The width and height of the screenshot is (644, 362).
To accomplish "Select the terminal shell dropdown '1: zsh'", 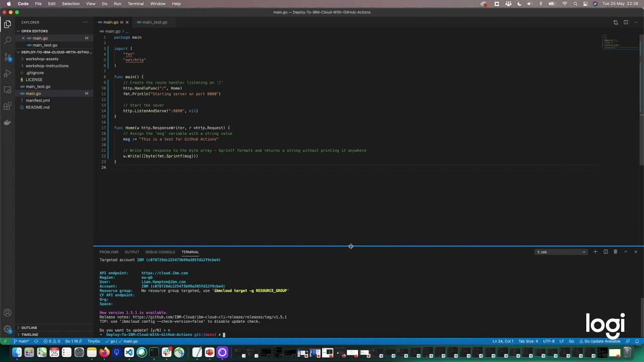I will pyautogui.click(x=561, y=252).
